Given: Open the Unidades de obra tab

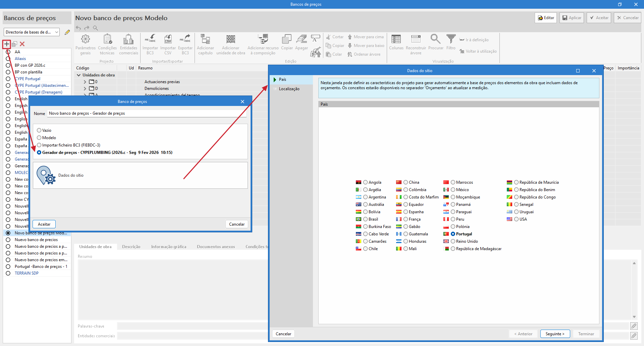Looking at the screenshot, I should tap(95, 247).
